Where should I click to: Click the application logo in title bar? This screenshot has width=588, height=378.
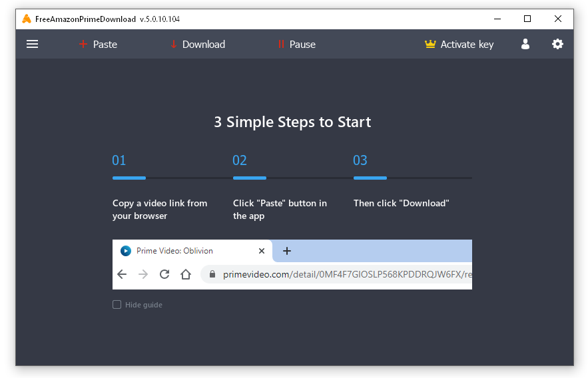(x=26, y=19)
